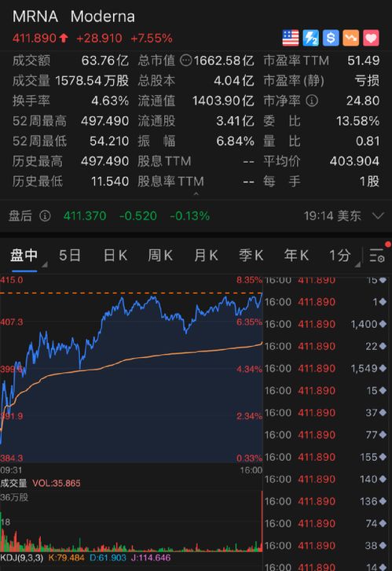Tap the MRNA Moderna title
392x571 pixels.
[x=74, y=17]
